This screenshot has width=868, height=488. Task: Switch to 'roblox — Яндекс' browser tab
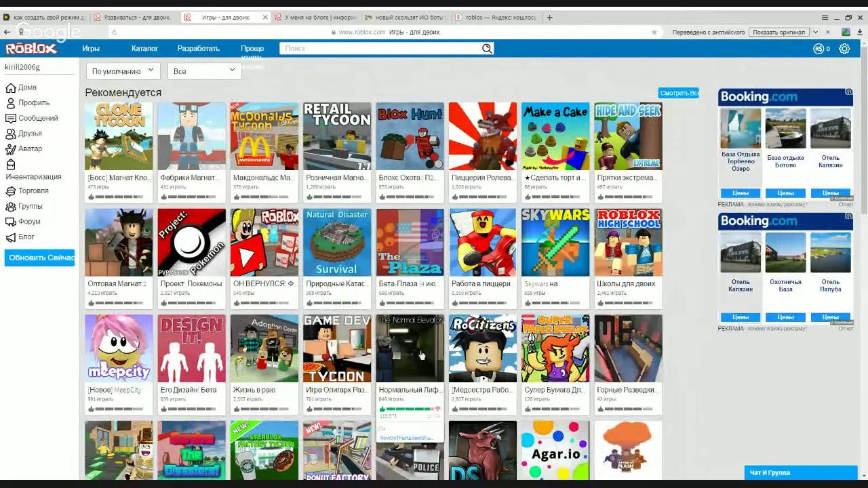tap(496, 18)
